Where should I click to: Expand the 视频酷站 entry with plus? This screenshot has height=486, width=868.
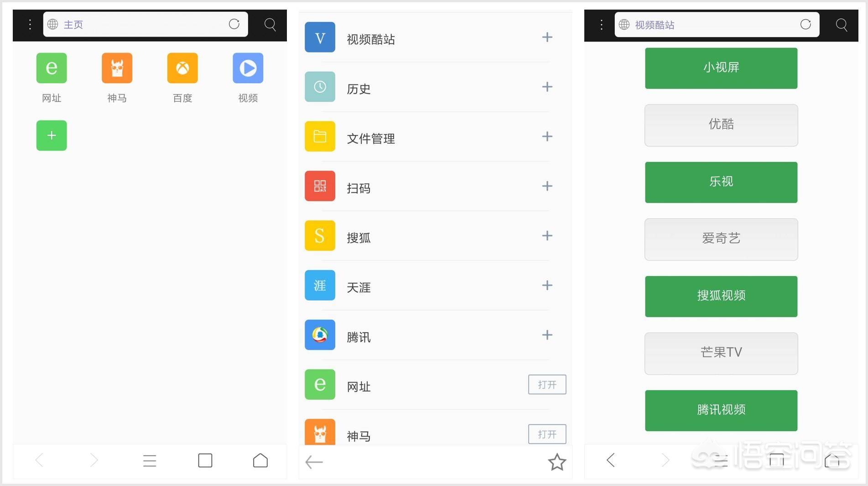[546, 37]
